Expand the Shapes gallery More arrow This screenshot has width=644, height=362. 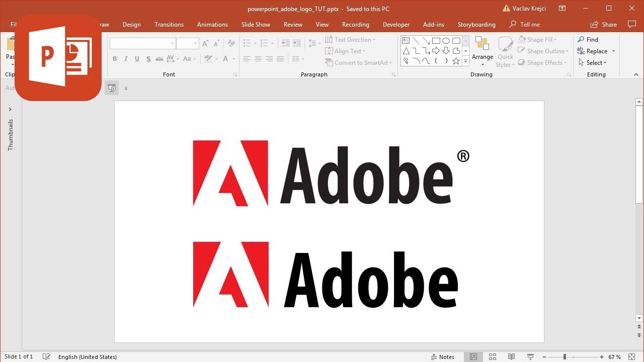tap(465, 61)
